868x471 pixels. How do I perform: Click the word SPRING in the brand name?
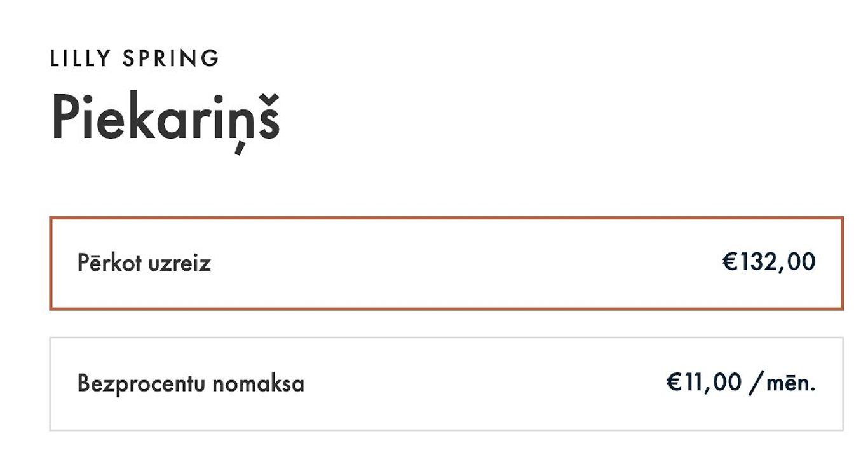[170, 58]
